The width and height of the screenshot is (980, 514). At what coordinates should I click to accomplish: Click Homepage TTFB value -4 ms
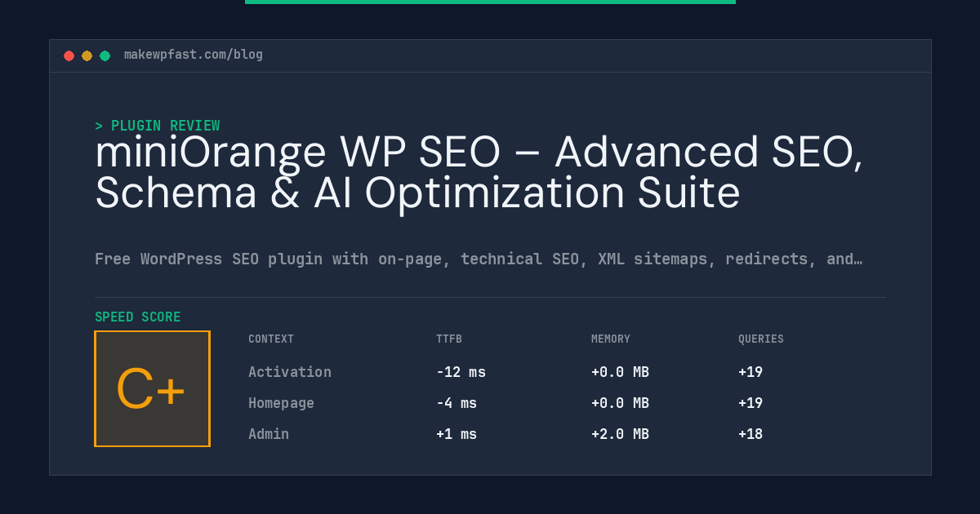[457, 403]
